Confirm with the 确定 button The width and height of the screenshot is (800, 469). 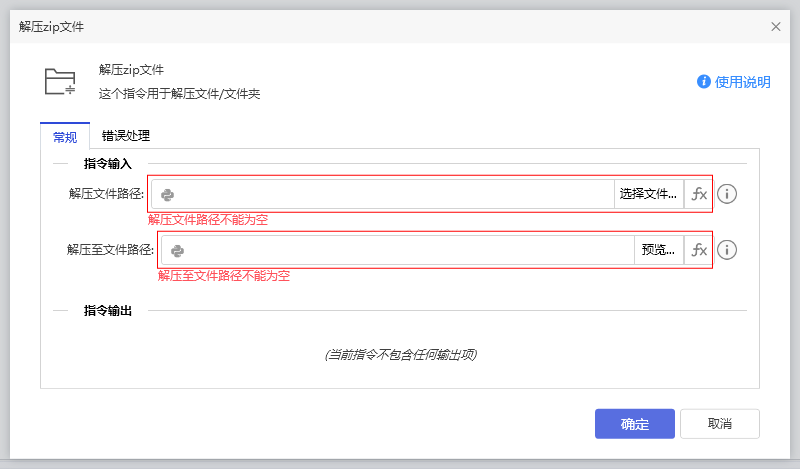tap(634, 424)
